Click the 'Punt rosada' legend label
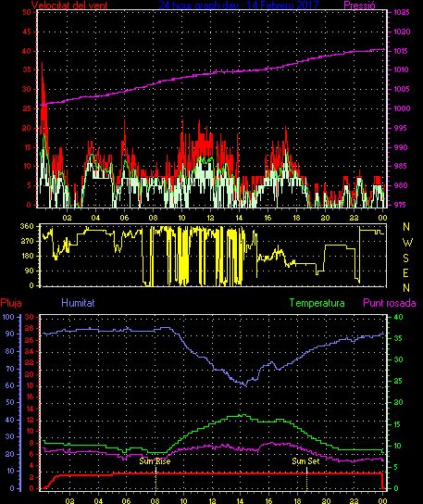The image size is (423, 504). 390,303
